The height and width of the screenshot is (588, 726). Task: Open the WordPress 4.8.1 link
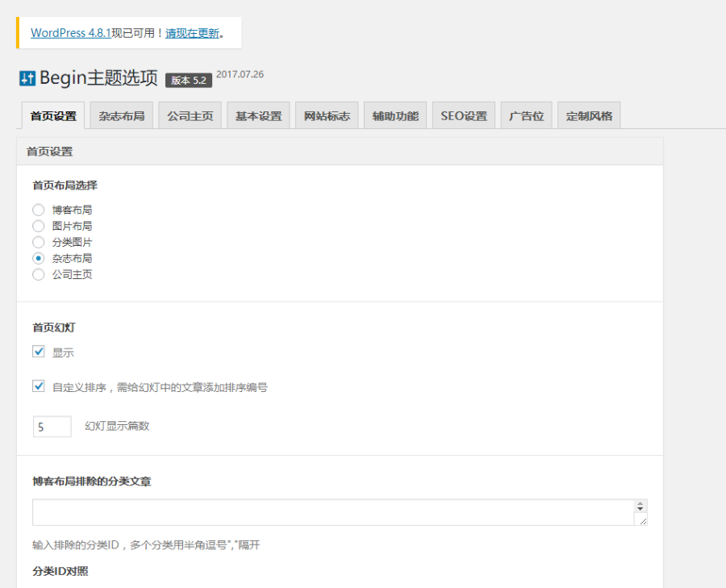click(x=71, y=33)
